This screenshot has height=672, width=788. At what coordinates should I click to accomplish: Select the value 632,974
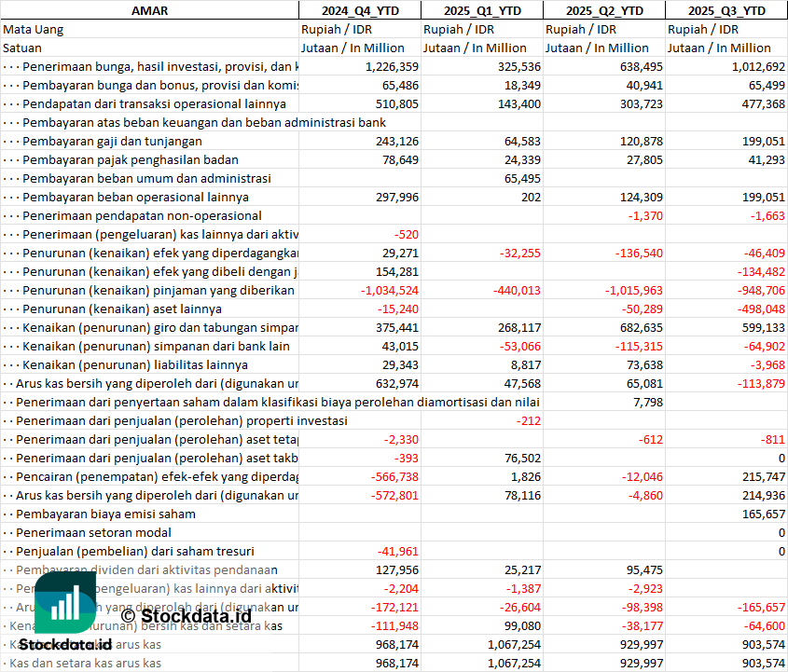397,384
